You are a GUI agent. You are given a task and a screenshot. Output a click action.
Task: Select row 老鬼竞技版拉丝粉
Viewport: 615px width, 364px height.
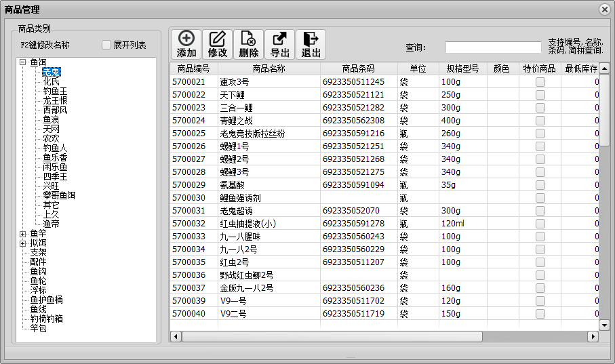click(384, 134)
